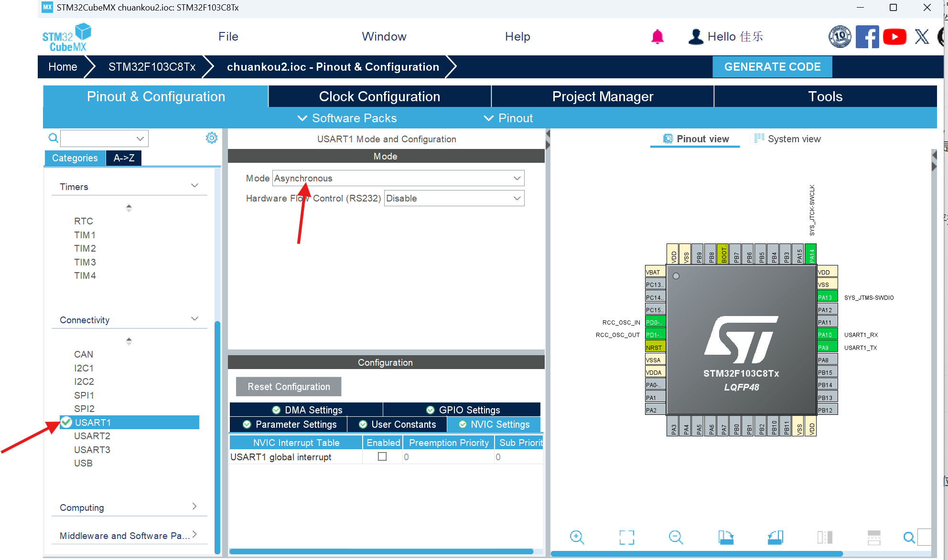Screen dimensions: 948x560
Task: Click the Connectivity sort arrows icon
Action: [129, 341]
